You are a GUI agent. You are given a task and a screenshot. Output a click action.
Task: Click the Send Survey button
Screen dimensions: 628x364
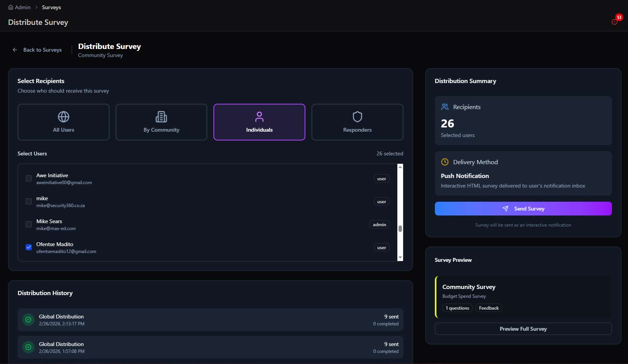pyautogui.click(x=523, y=209)
